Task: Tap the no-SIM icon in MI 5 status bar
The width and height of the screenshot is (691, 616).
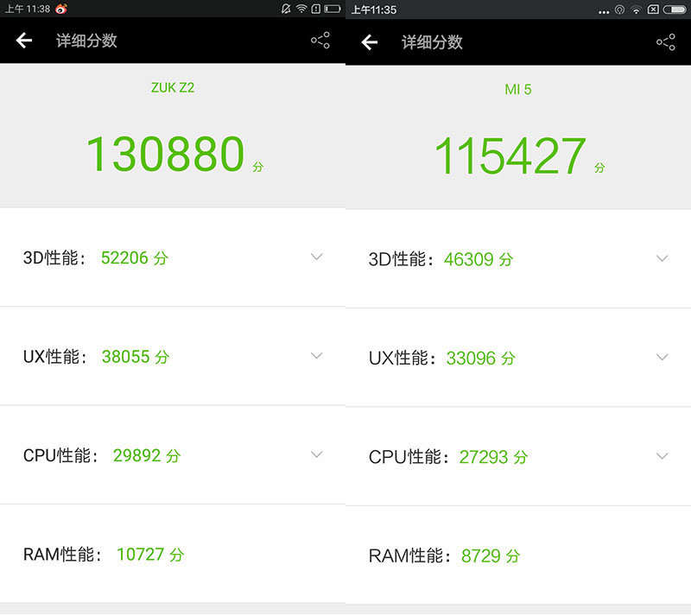Action: pyautogui.click(x=653, y=10)
